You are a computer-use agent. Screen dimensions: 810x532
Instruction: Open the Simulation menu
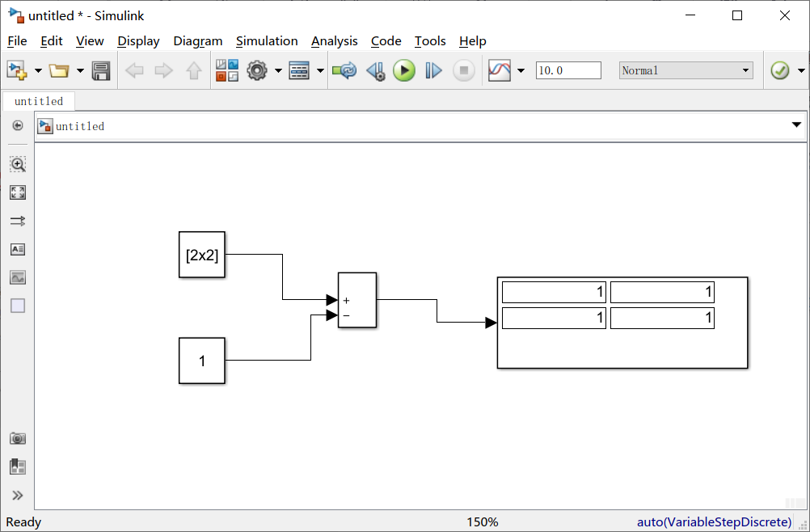click(267, 40)
